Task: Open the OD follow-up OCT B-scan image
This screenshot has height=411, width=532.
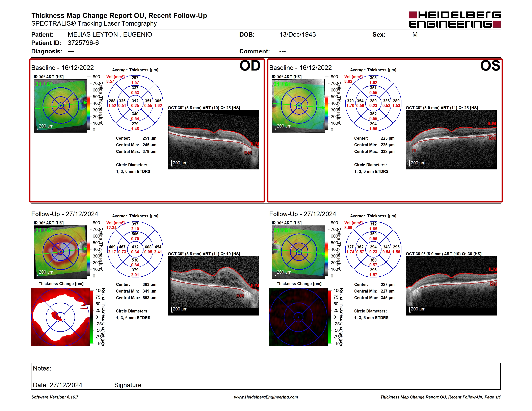Action: [213, 286]
